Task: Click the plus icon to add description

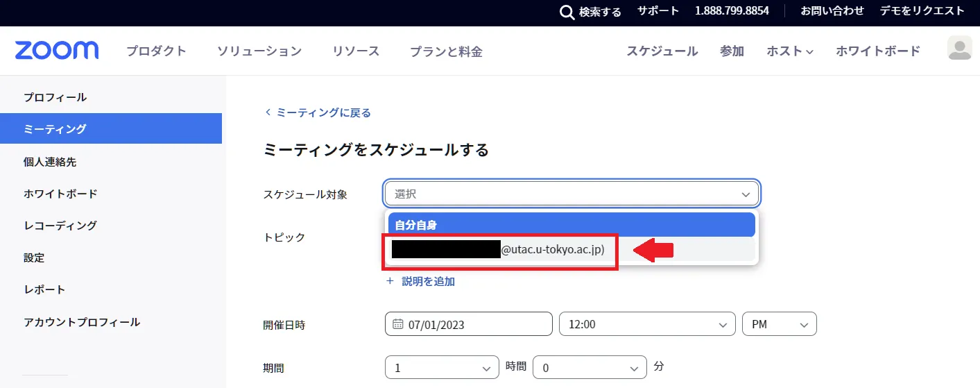Action: 390,281
